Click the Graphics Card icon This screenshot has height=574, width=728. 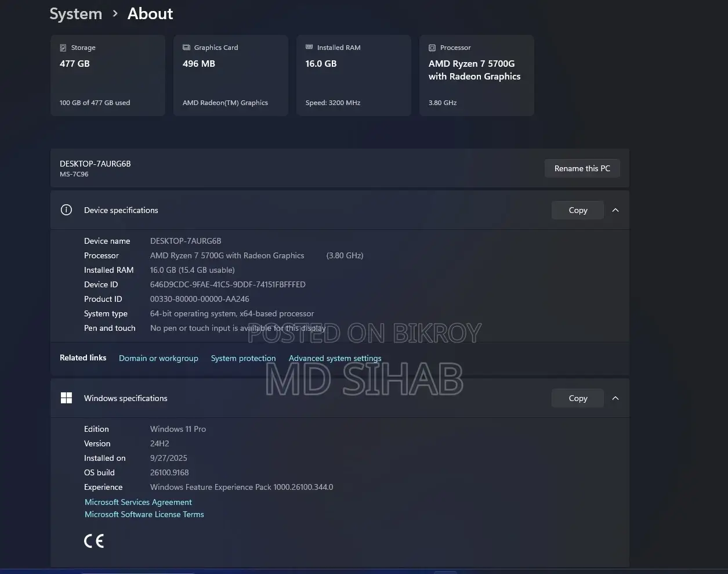click(x=186, y=48)
